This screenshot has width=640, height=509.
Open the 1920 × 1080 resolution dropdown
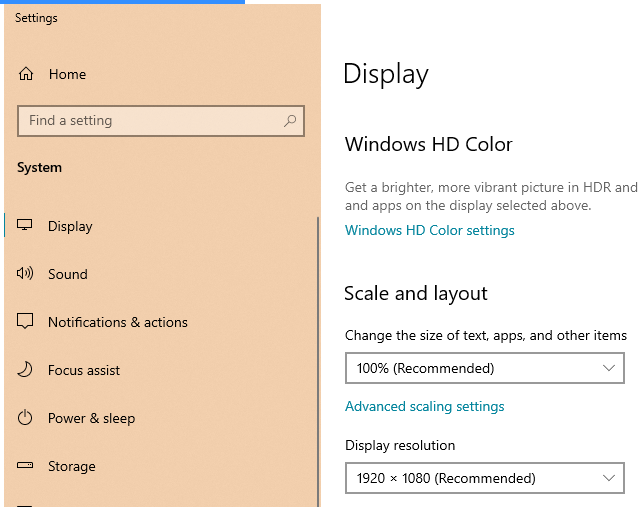(x=484, y=478)
